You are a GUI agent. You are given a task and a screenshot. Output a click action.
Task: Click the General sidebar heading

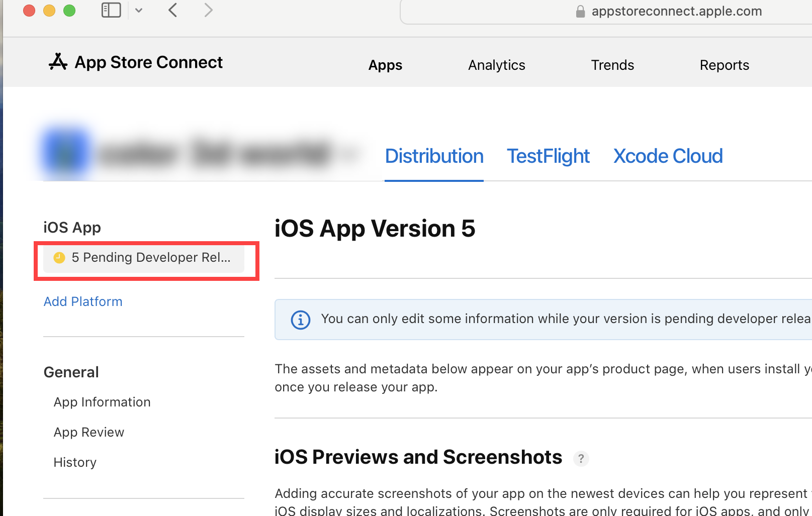pos(71,372)
